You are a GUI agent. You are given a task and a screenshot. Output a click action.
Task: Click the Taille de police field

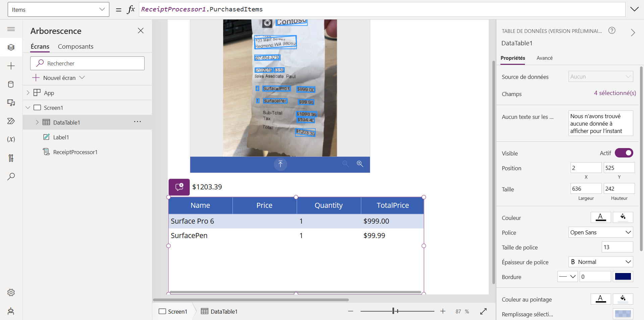click(x=618, y=247)
